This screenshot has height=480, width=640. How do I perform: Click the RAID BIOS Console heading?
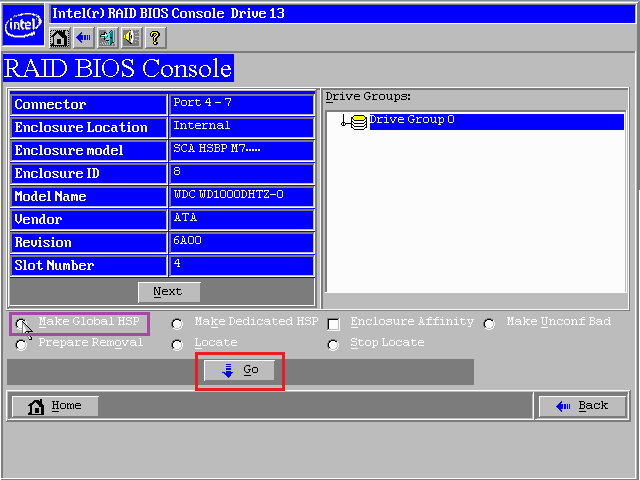click(118, 68)
